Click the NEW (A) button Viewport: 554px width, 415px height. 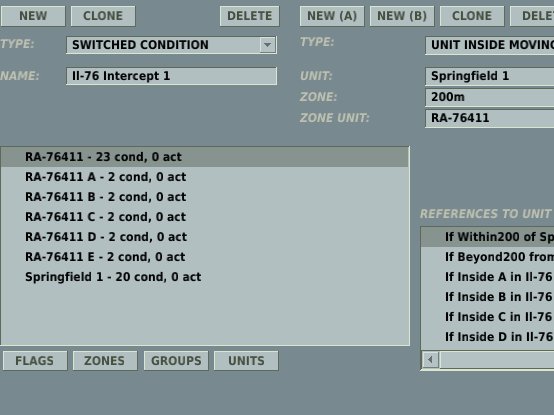click(x=332, y=16)
